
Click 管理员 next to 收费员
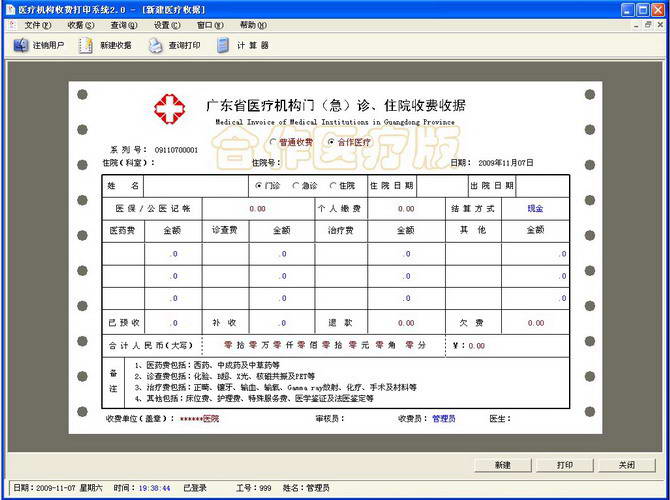click(x=444, y=419)
